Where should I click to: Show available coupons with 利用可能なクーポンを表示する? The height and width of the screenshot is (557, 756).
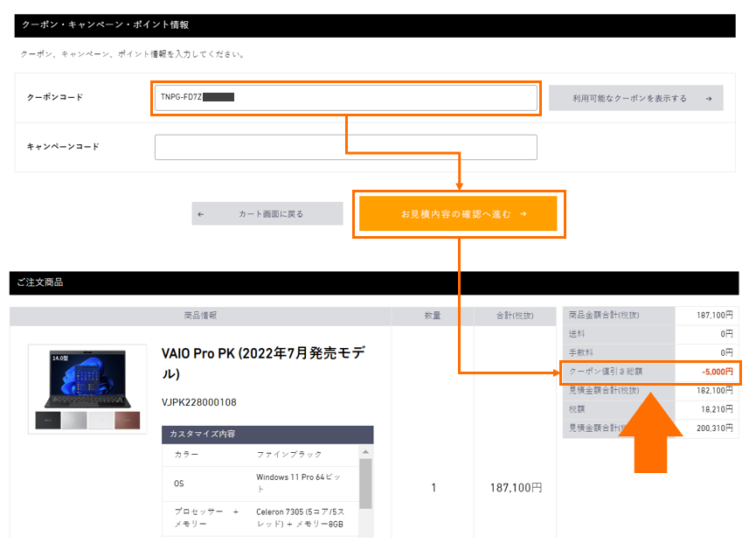click(636, 99)
